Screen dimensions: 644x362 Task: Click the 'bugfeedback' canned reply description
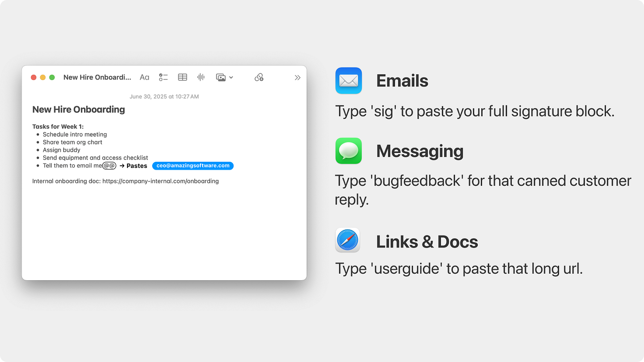click(x=483, y=190)
